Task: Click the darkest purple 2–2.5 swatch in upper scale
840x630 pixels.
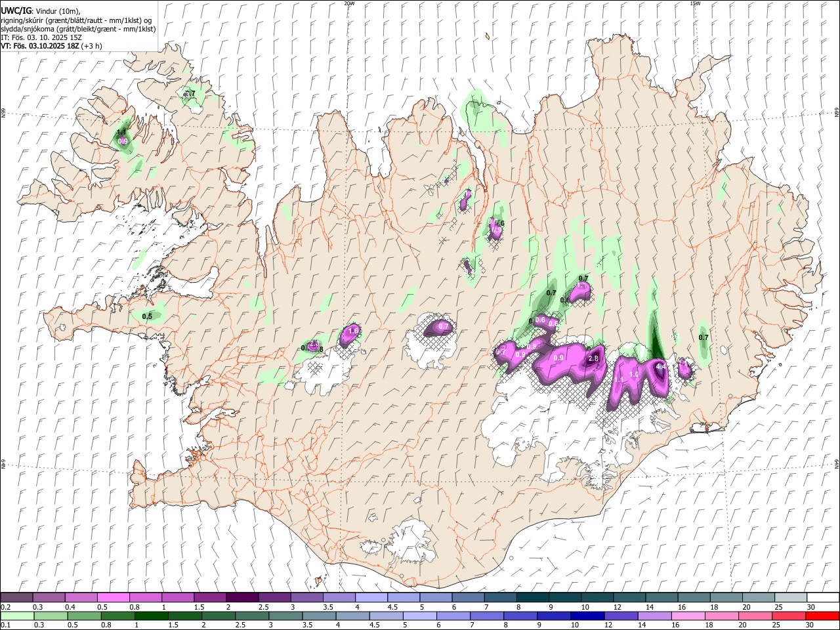Action: coord(241,597)
